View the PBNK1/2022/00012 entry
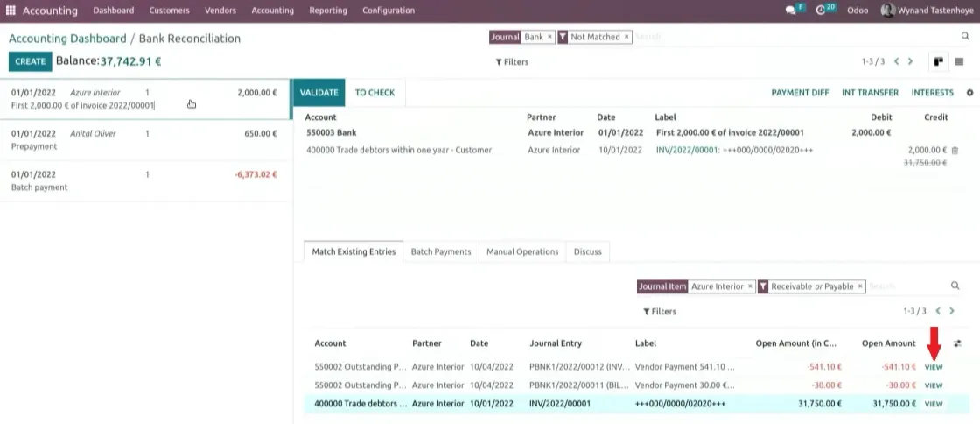980x424 pixels. 933,368
